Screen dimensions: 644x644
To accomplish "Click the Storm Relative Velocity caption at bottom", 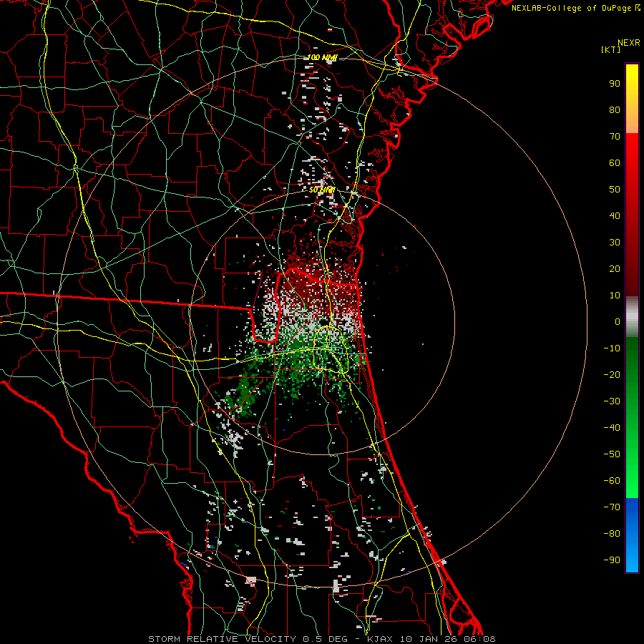I will [321, 639].
